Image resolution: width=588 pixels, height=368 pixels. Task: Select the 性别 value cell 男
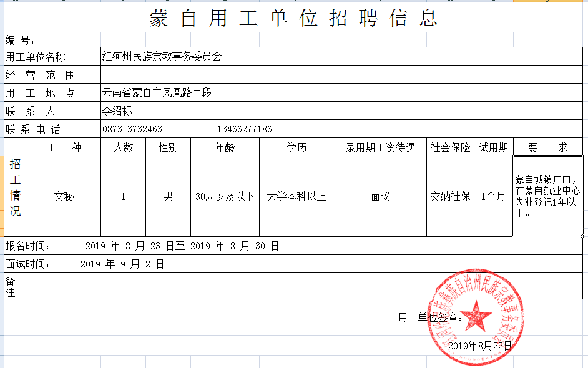168,196
